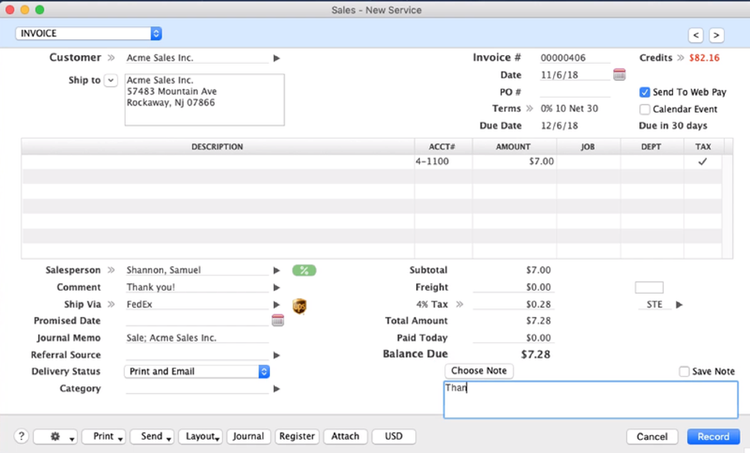Viewport: 750px width, 453px height.
Task: Toggle tax checkmark on first line item
Action: [x=702, y=162]
